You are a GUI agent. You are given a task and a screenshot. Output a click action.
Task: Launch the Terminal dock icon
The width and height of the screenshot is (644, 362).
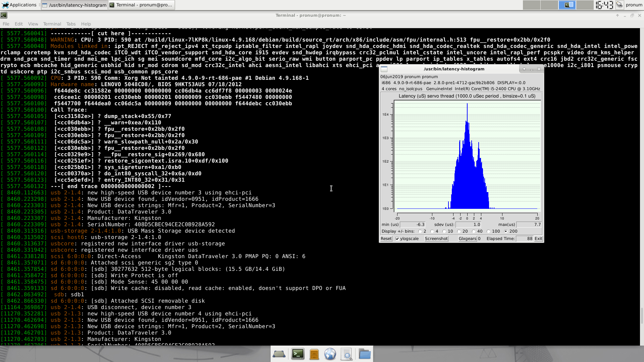point(298,354)
